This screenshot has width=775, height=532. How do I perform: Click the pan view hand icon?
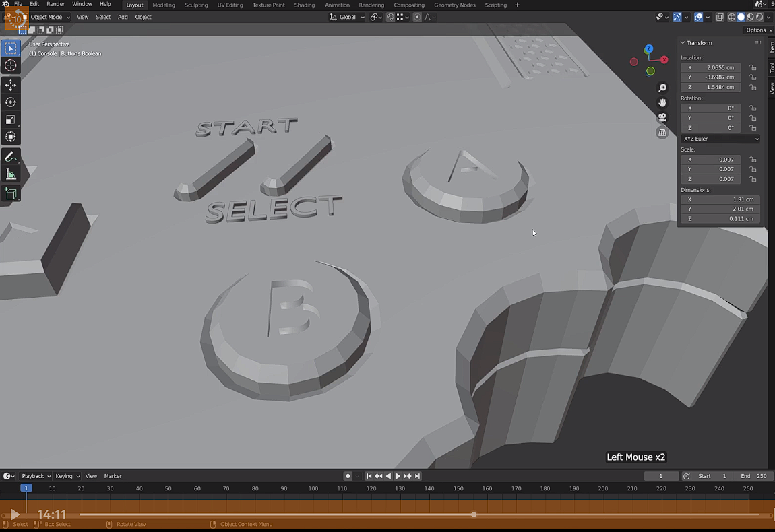662,103
